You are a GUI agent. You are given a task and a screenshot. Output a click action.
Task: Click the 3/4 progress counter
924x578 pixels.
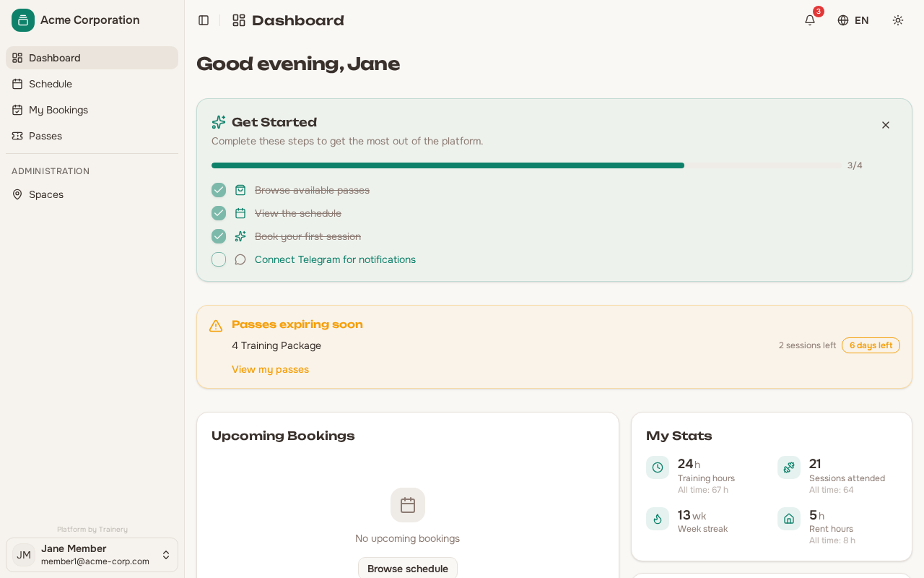coord(855,165)
